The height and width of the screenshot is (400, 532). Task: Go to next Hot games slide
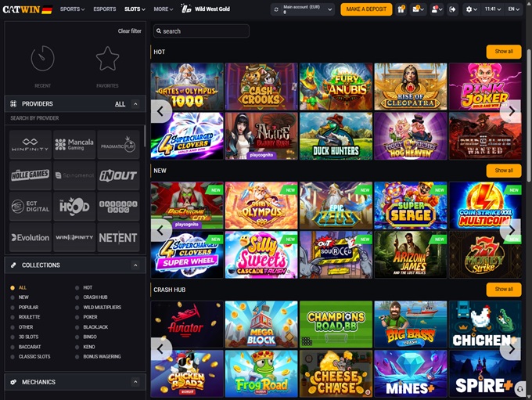[511, 111]
